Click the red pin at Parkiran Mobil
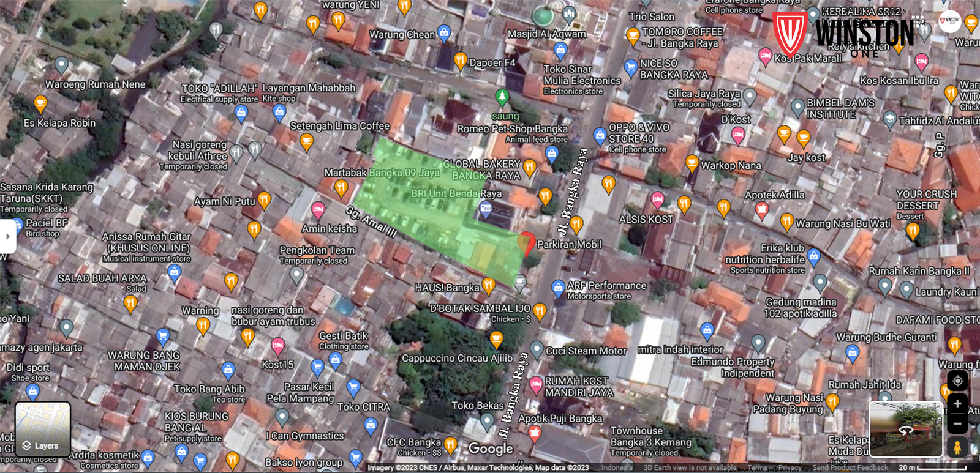The image size is (980, 473). pos(526,243)
